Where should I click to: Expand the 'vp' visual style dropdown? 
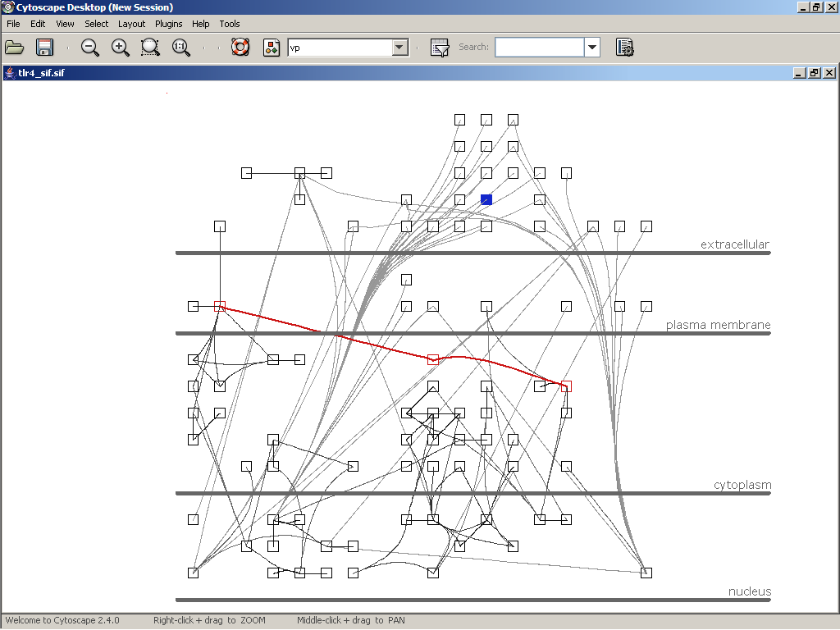399,48
